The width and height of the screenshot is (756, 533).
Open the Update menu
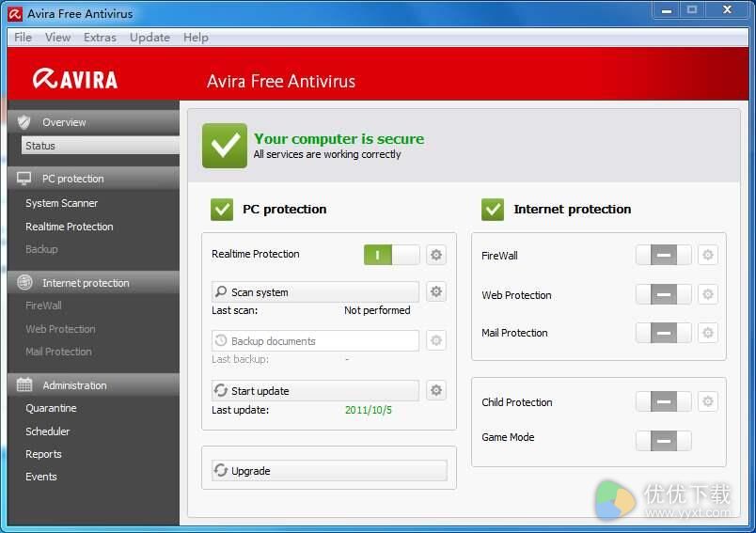click(150, 37)
